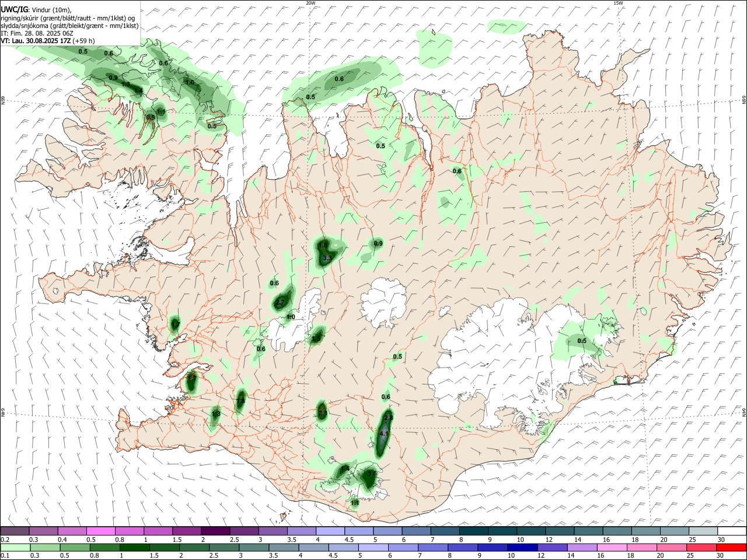Click the 'UWC/IG: Vindur (10m)' title text

36,10
